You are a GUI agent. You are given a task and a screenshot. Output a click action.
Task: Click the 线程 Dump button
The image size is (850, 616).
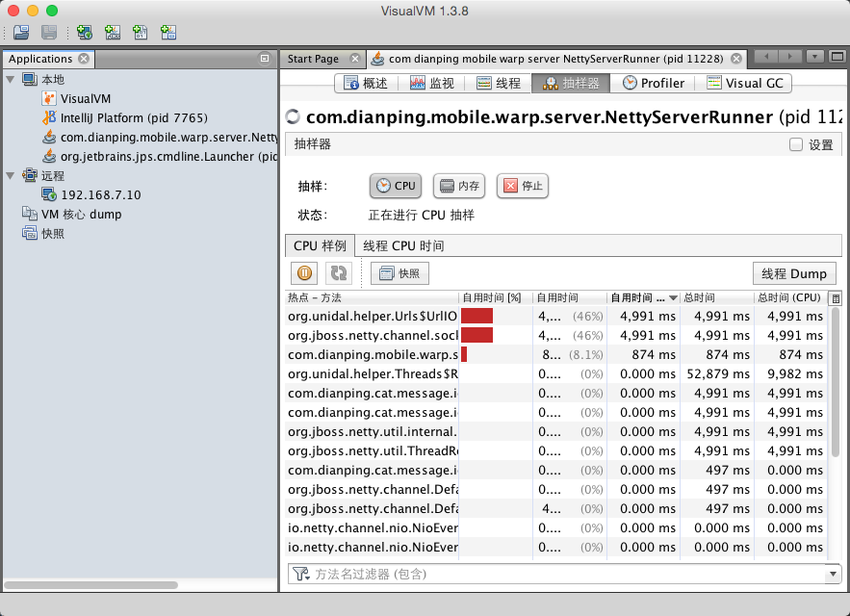click(793, 273)
